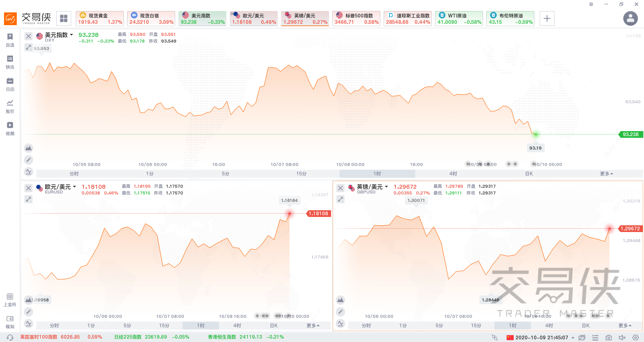Open the 美元指数 symbol dropdown arrow
The image size is (644, 342).
click(x=71, y=35)
